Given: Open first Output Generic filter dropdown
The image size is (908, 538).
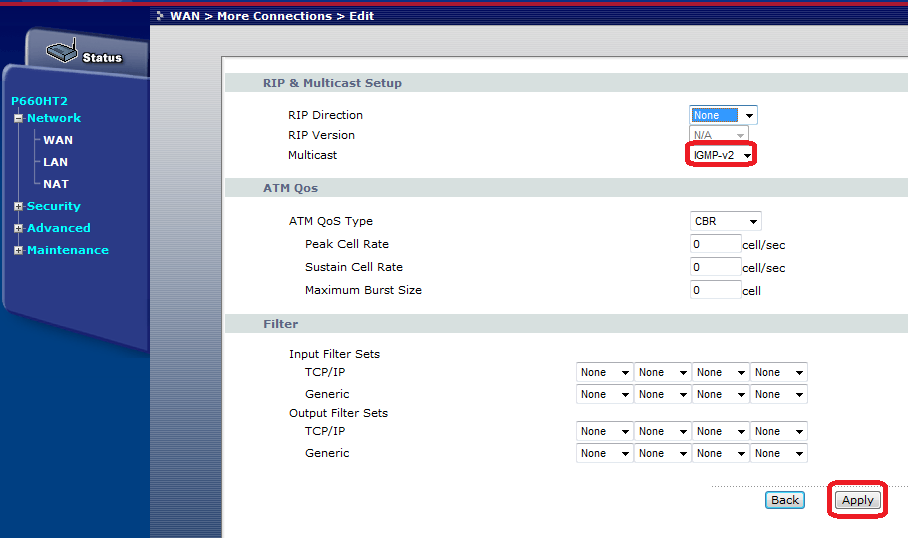Looking at the screenshot, I should 605,453.
